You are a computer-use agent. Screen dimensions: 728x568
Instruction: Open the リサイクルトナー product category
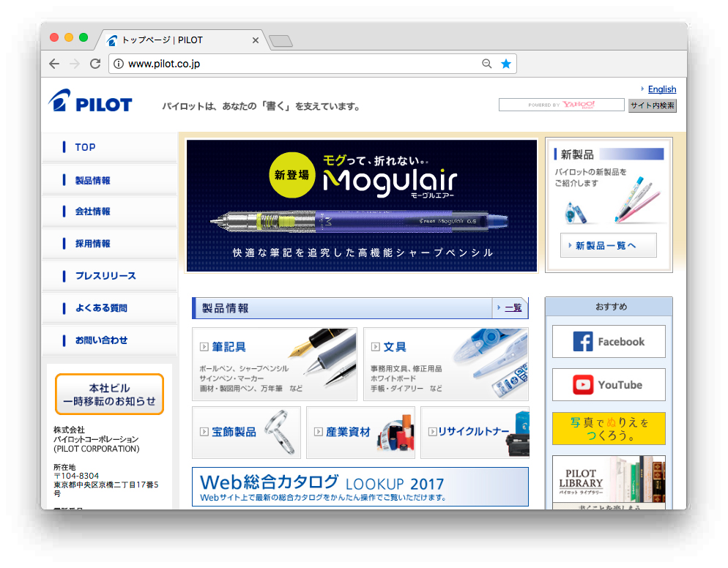coord(475,433)
